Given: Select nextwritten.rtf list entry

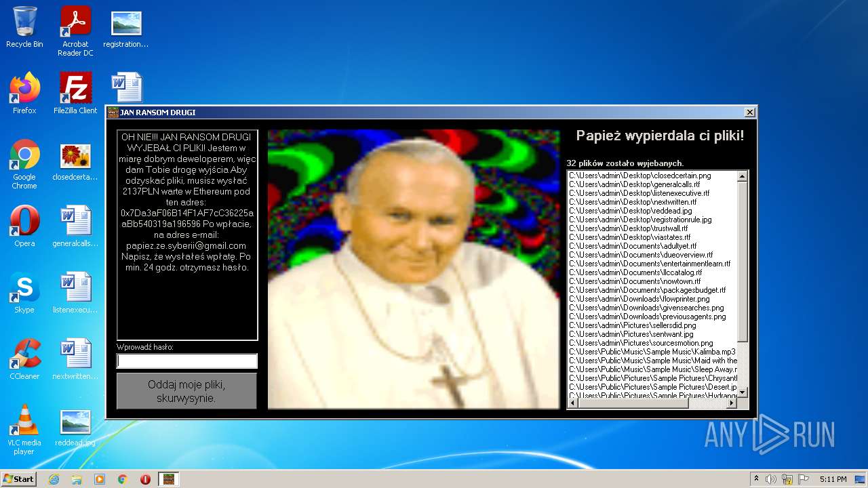Looking at the screenshot, I should [632, 202].
